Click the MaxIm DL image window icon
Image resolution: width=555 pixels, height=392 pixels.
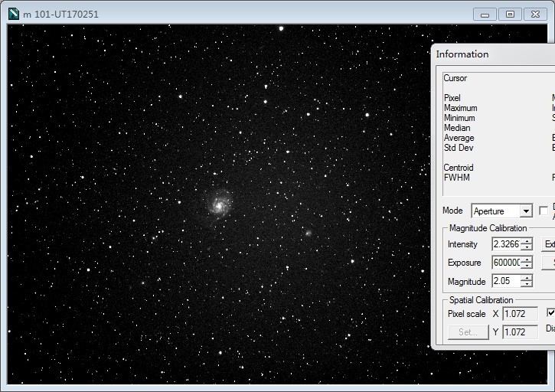[13, 14]
